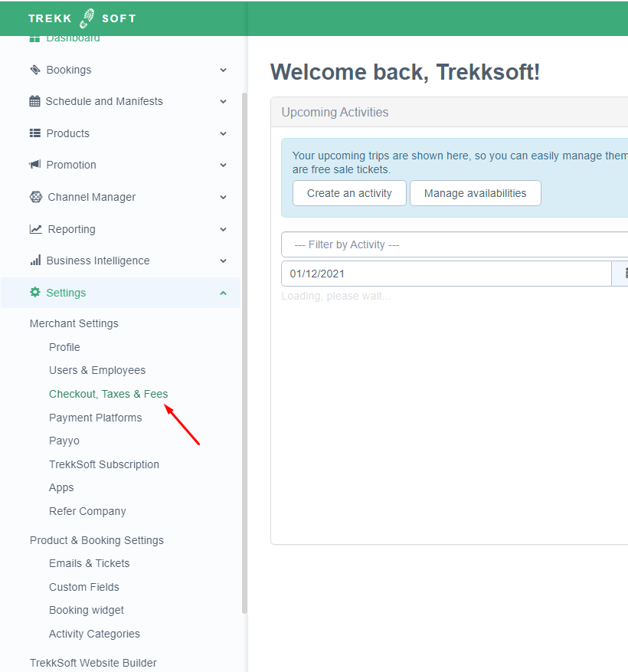
Task: Click the Manage availabilities button
Action: pyautogui.click(x=475, y=193)
